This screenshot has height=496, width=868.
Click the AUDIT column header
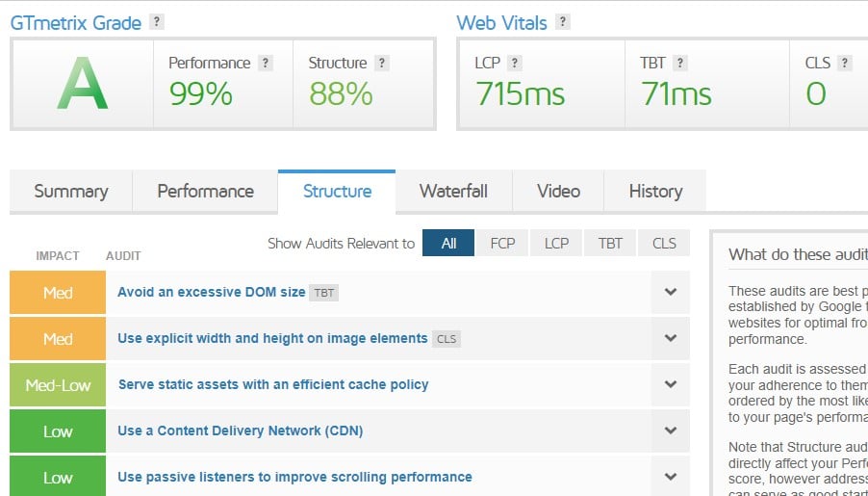click(x=123, y=256)
